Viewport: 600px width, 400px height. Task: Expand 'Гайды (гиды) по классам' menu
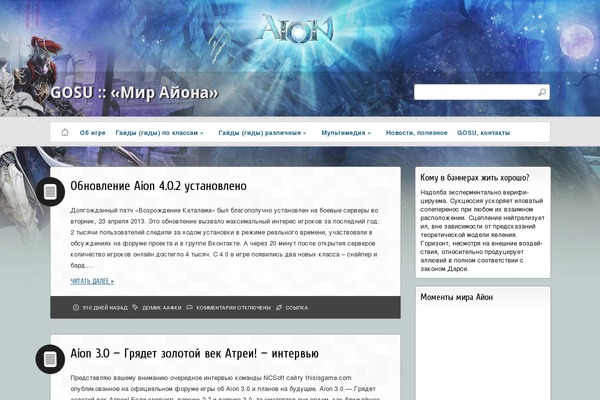coord(159,133)
